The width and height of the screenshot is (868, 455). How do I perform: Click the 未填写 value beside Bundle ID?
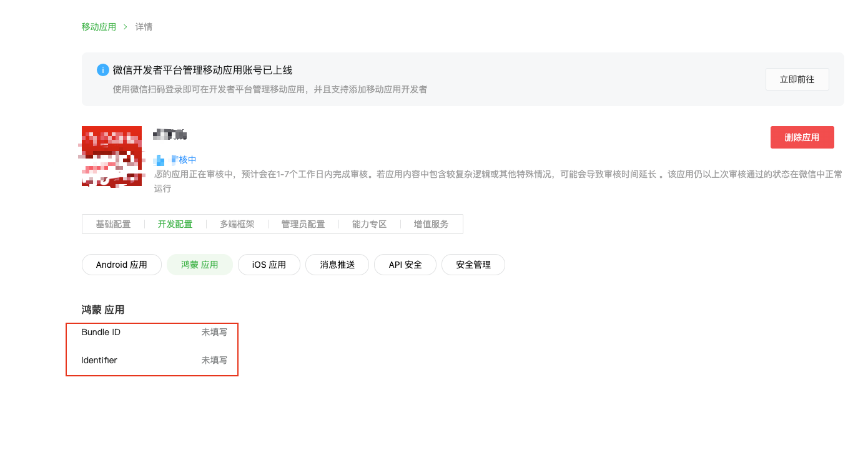point(214,333)
